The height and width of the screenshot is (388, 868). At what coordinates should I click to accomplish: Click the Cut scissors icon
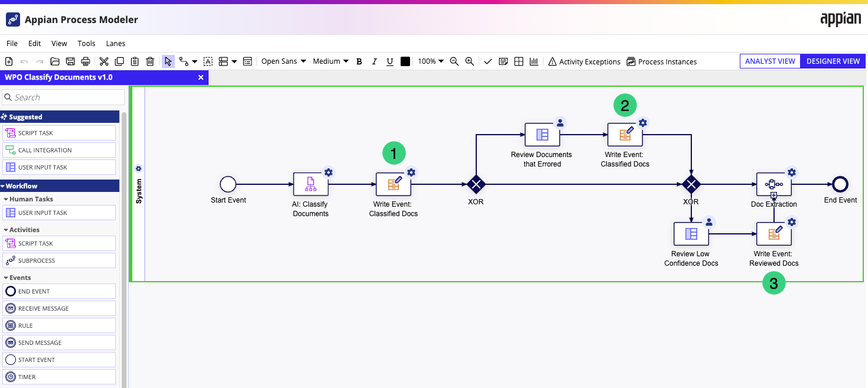point(104,61)
